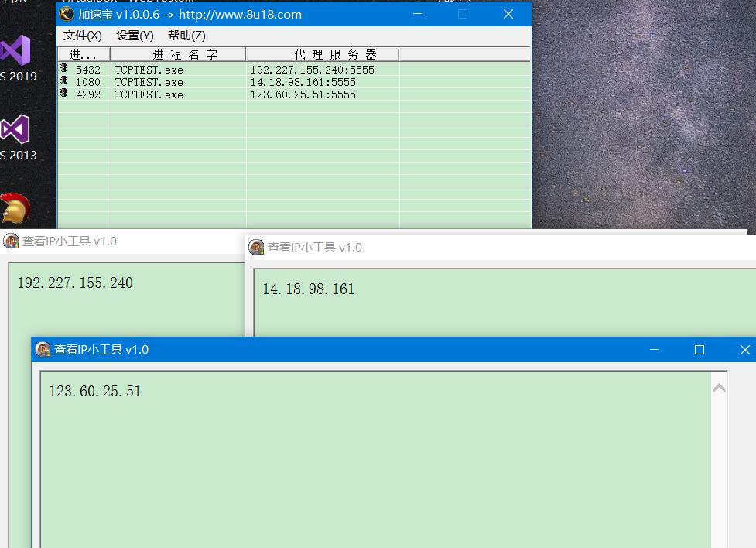Open the 设置(Y) menu
This screenshot has width=756, height=548.
point(135,36)
